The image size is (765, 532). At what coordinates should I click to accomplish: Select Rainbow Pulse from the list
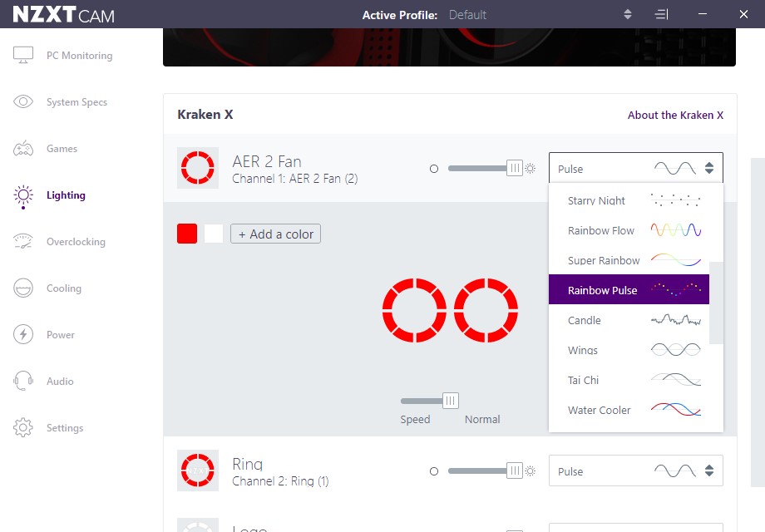629,289
